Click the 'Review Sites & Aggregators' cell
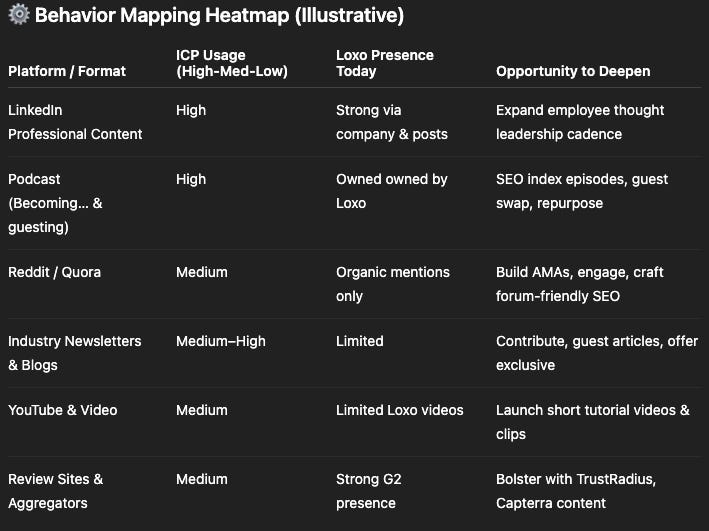This screenshot has width=709, height=531. (x=56, y=491)
